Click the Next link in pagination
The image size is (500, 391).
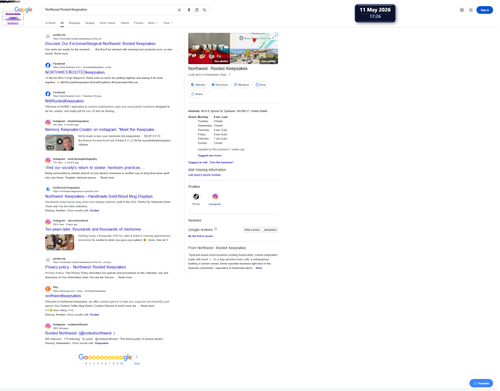[137, 363]
